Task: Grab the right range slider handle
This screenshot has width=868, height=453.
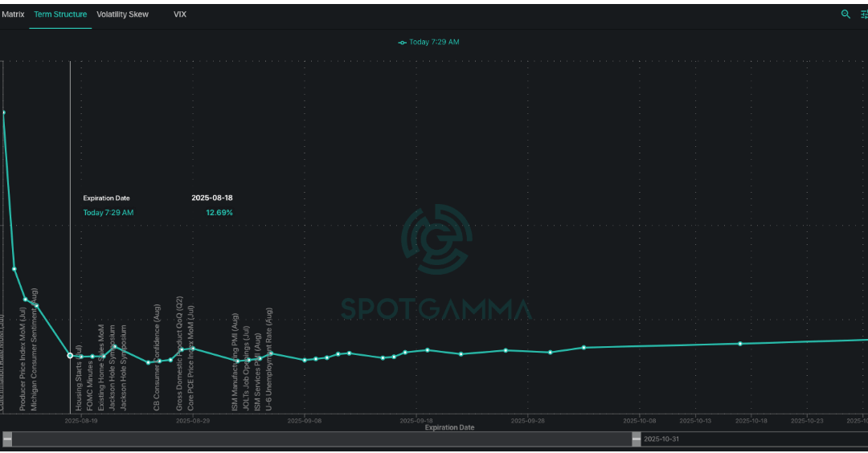Action: pos(636,439)
